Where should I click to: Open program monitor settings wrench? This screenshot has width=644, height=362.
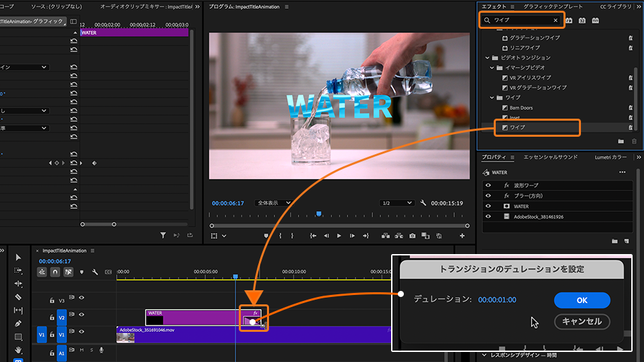tap(423, 202)
